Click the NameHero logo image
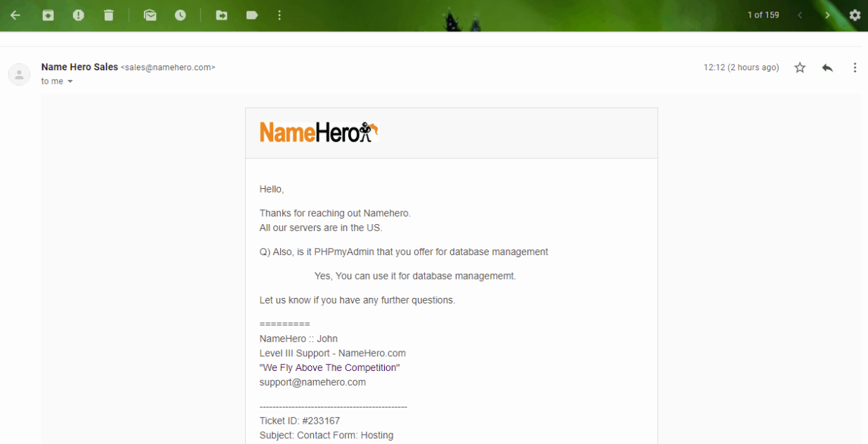 (x=319, y=132)
